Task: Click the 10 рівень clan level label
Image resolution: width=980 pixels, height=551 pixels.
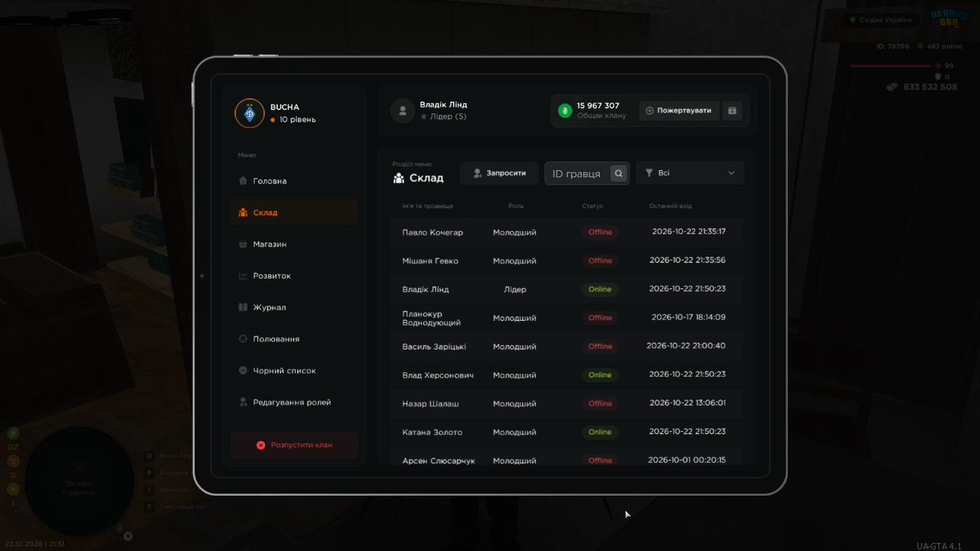Action: pos(297,119)
